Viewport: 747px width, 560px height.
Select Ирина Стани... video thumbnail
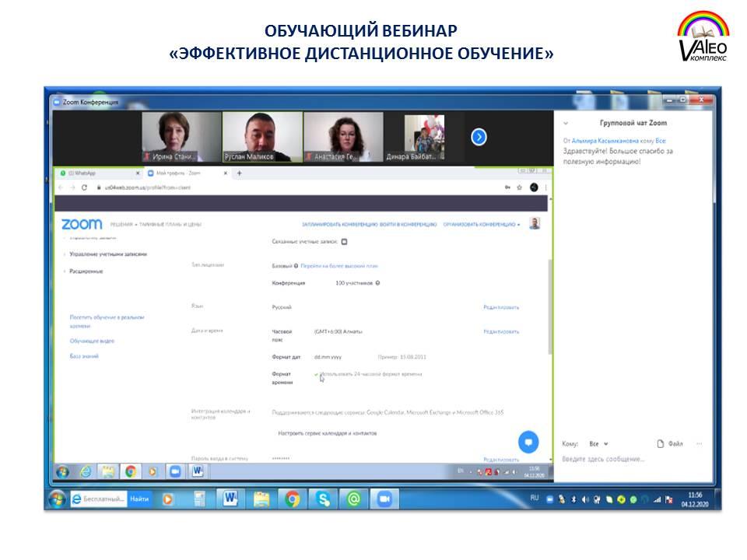pyautogui.click(x=181, y=137)
